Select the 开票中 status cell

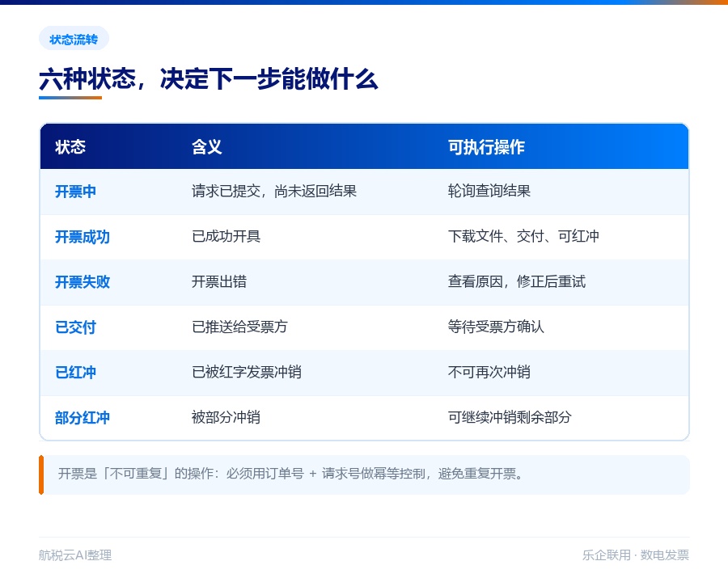[76, 192]
